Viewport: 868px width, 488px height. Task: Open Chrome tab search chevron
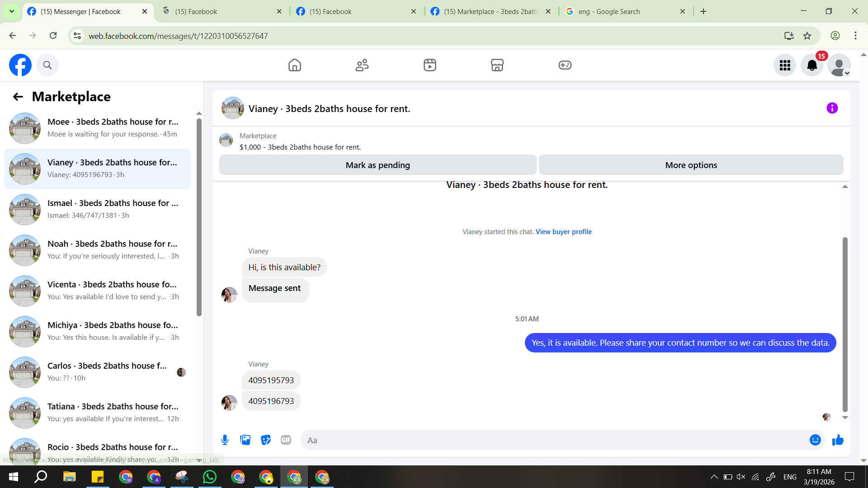tap(11, 11)
